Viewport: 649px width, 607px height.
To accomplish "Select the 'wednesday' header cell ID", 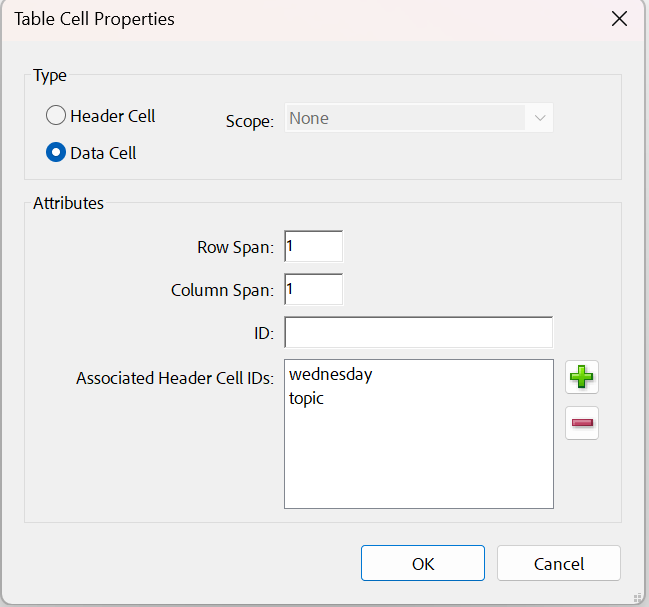I will tap(330, 374).
